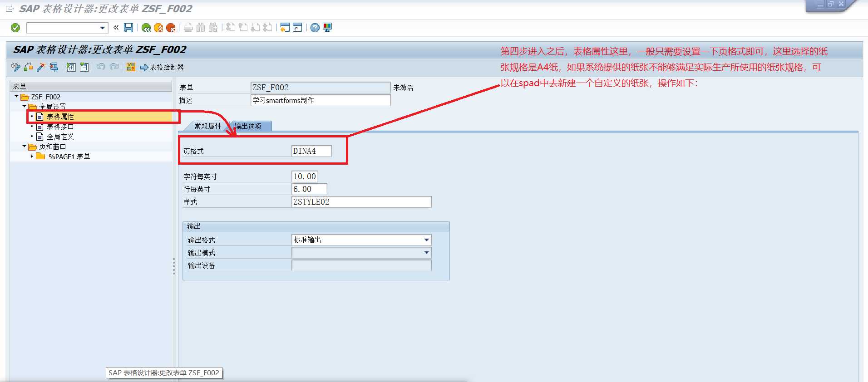Click the 行每英寸 field 6.00
The width and height of the screenshot is (868, 382).
coord(309,189)
